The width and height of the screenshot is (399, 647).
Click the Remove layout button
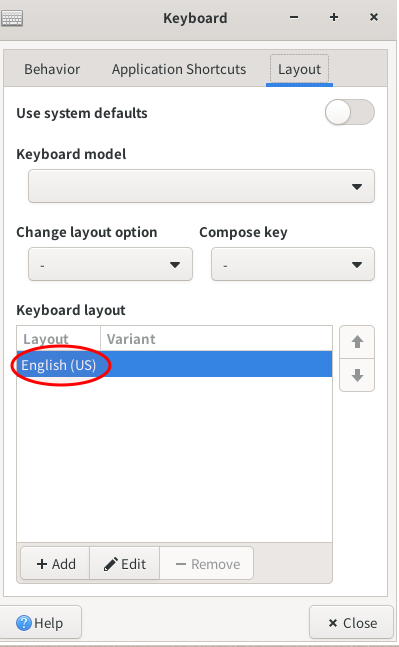207,564
